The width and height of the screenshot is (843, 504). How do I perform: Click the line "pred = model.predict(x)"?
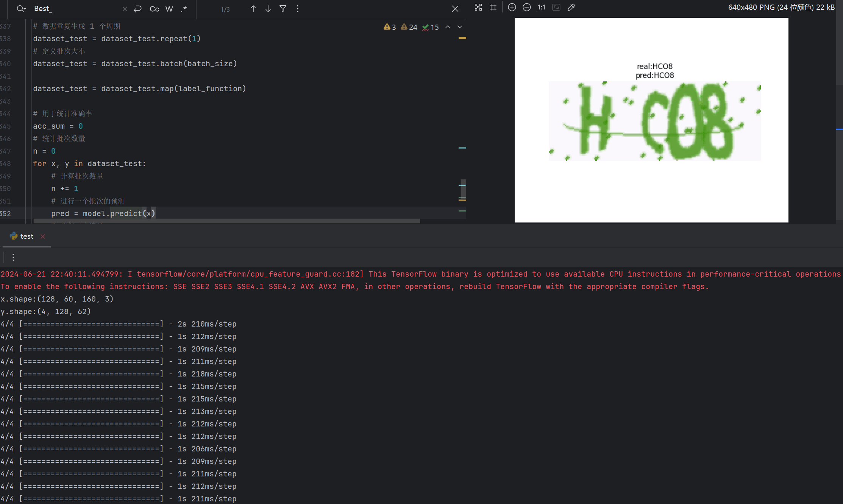coord(103,213)
